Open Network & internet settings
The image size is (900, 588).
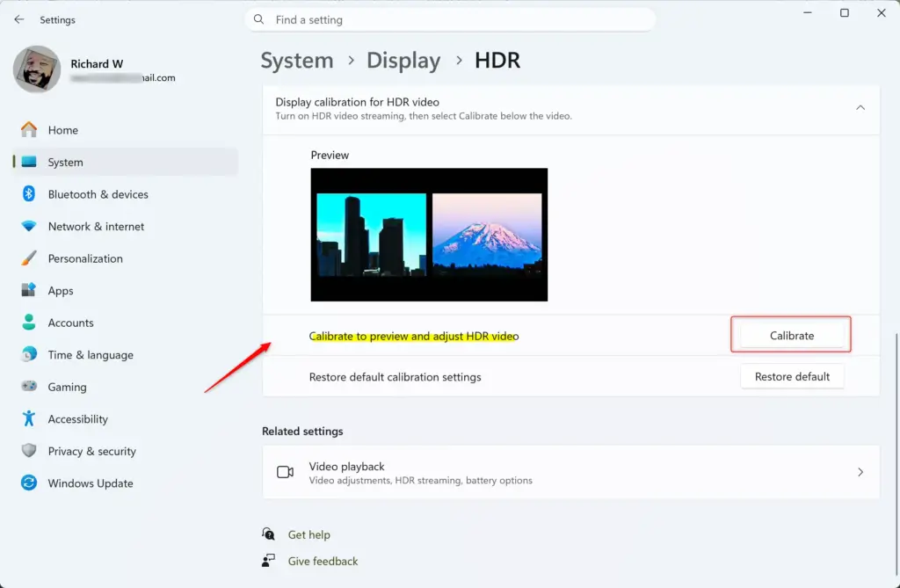pos(125,226)
